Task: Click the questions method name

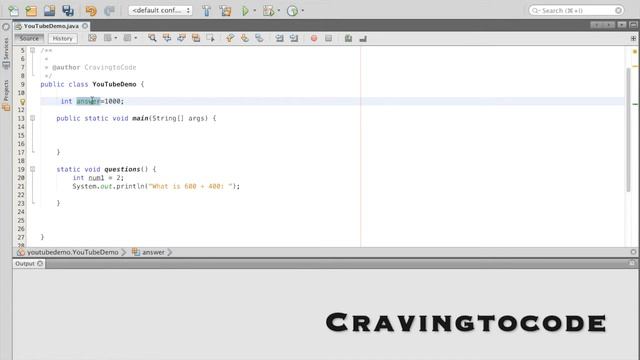Action: [122, 169]
